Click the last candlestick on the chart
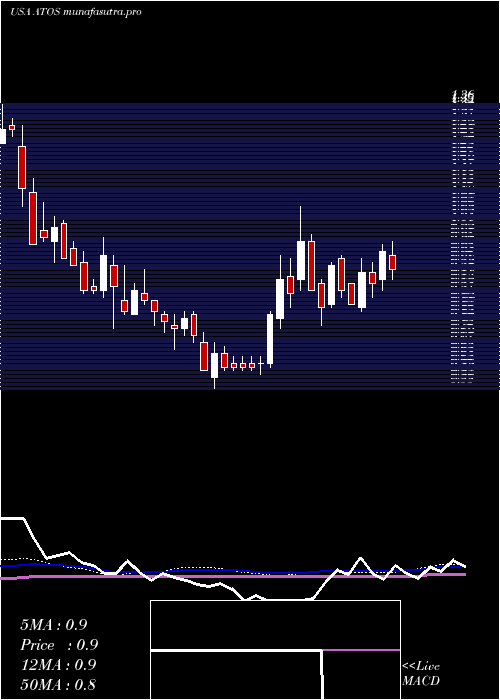Image resolution: width=500 pixels, height=700 pixels. (392, 262)
